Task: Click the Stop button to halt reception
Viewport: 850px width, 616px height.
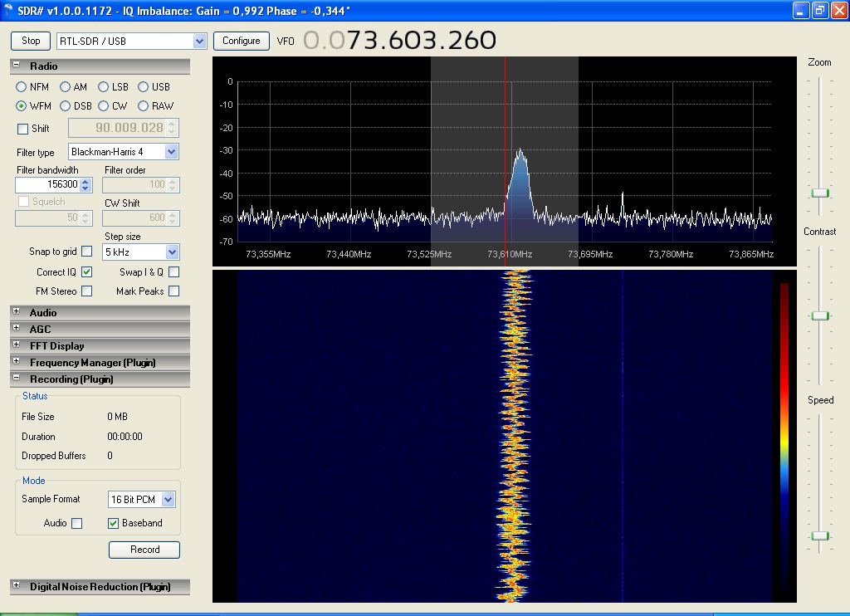Action: [x=30, y=40]
